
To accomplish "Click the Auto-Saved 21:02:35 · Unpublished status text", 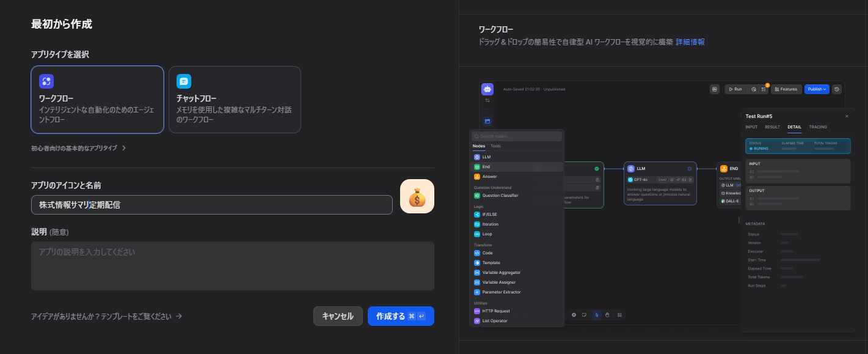I will (534, 89).
